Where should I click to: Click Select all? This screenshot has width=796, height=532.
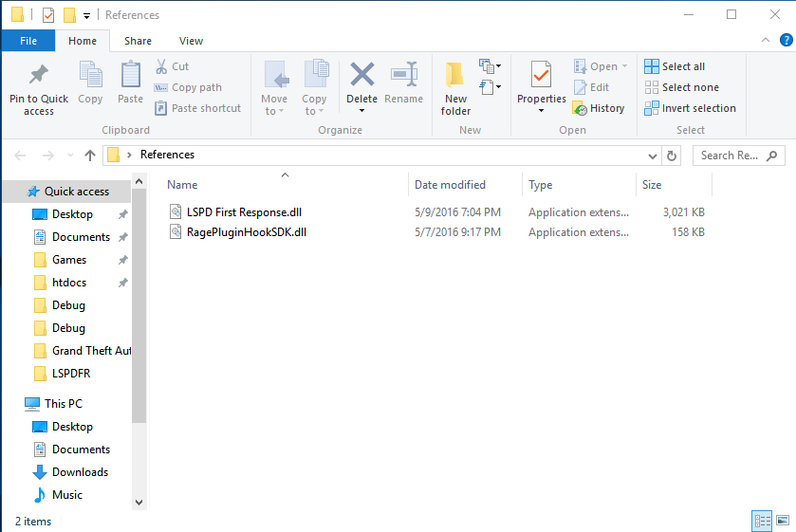(x=675, y=66)
